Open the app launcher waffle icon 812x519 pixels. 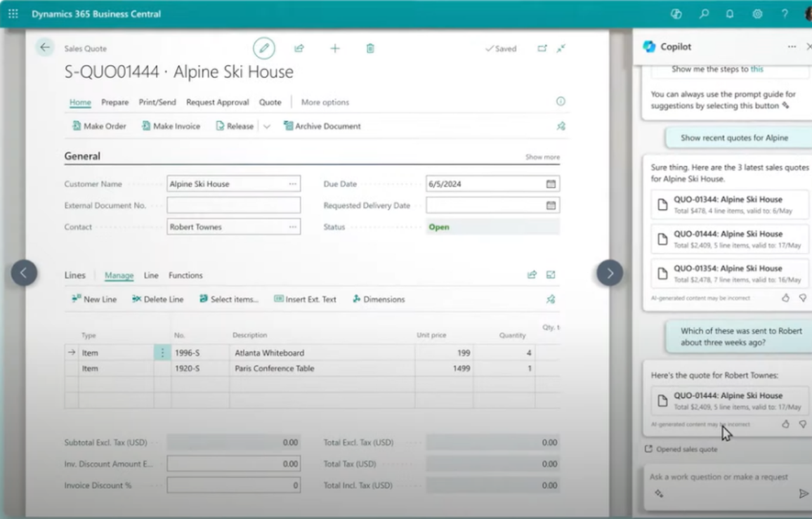(13, 13)
